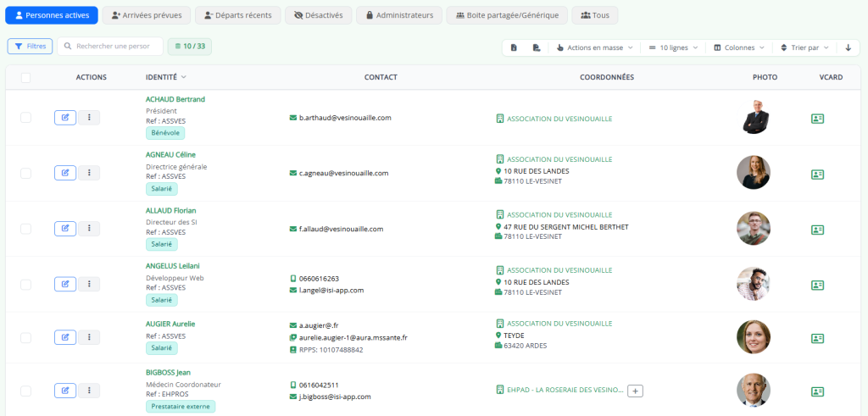This screenshot has height=416, width=868.
Task: Click the first file export icon
Action: point(514,47)
